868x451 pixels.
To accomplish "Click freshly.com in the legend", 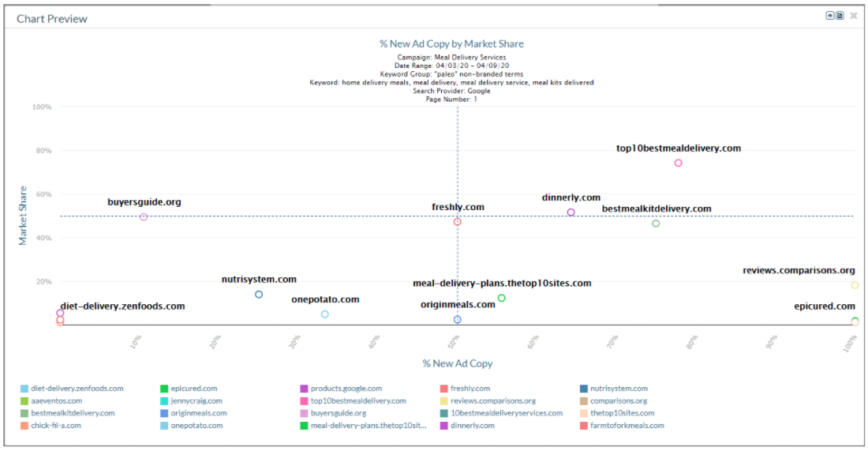I will (x=466, y=389).
